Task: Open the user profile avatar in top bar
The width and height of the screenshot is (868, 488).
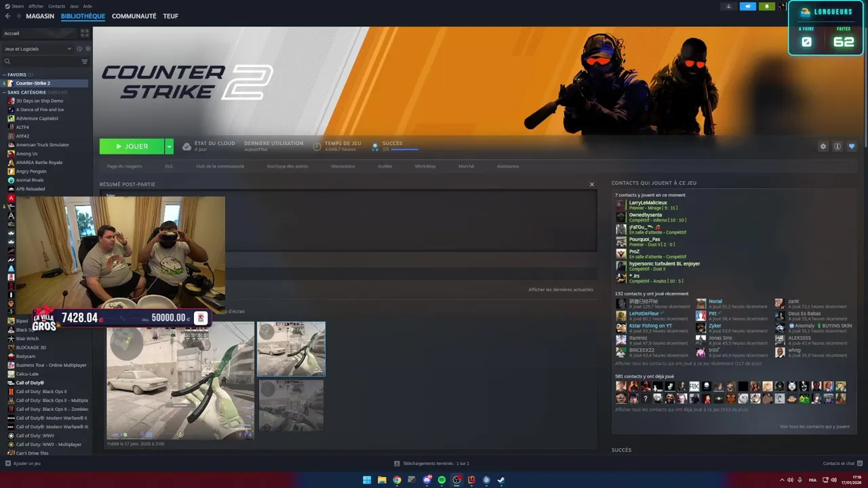Action: [782, 6]
